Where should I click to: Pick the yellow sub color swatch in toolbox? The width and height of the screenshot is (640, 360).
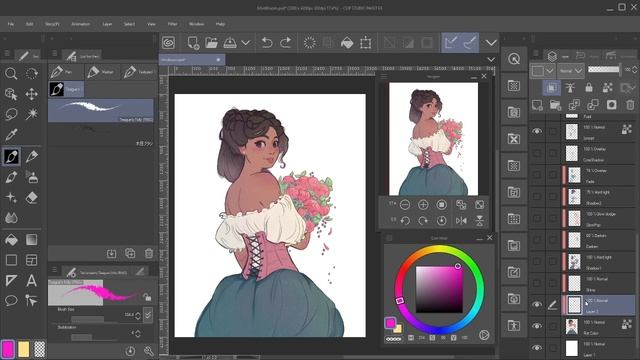coord(24,349)
